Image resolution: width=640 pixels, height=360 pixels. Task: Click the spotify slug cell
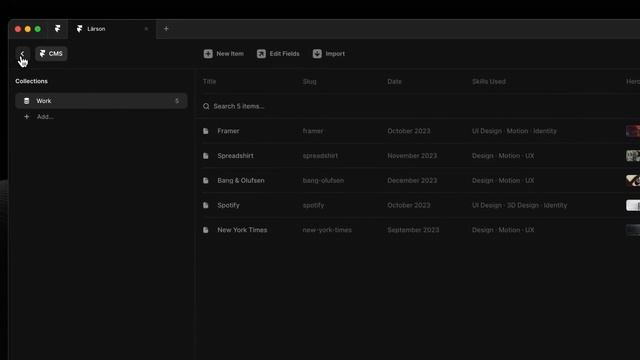pyautogui.click(x=313, y=205)
